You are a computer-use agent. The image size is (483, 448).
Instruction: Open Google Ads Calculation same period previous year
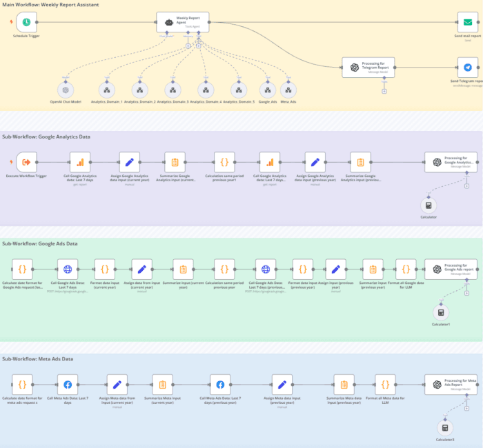(224, 269)
